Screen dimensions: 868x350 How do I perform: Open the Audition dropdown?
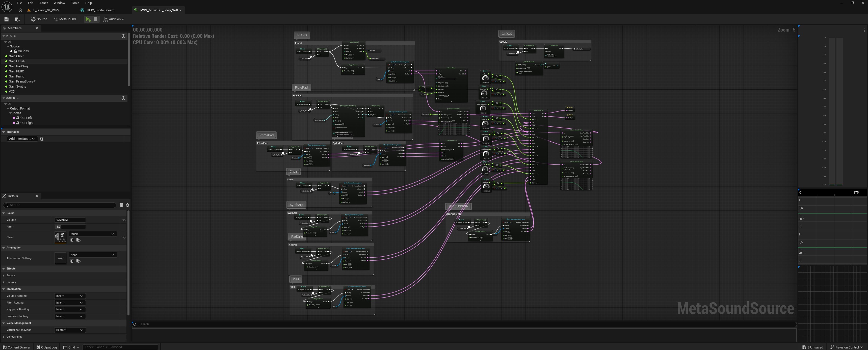pos(114,19)
